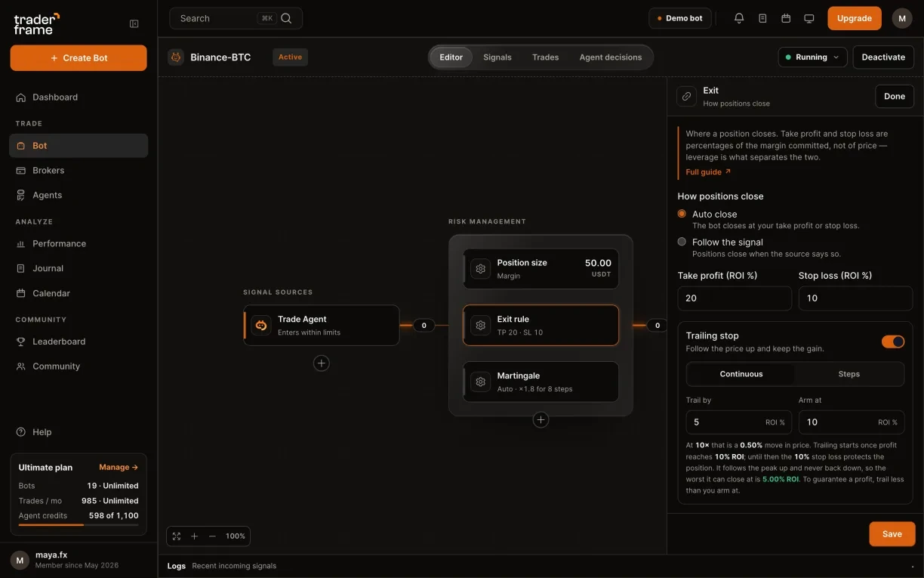Add a signal source with plus icon
Screen dimensions: 924x578
[322, 363]
